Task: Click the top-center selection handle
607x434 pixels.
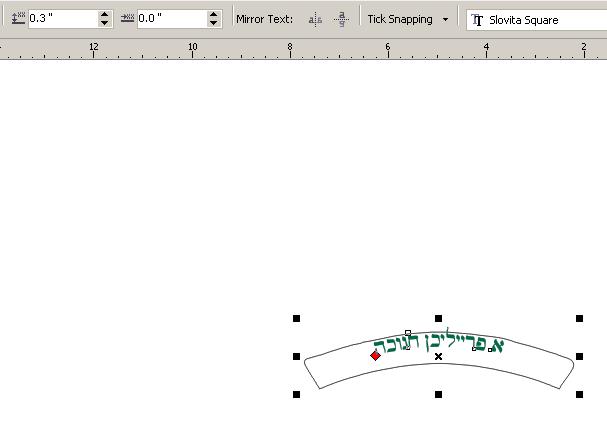Action: click(x=438, y=318)
